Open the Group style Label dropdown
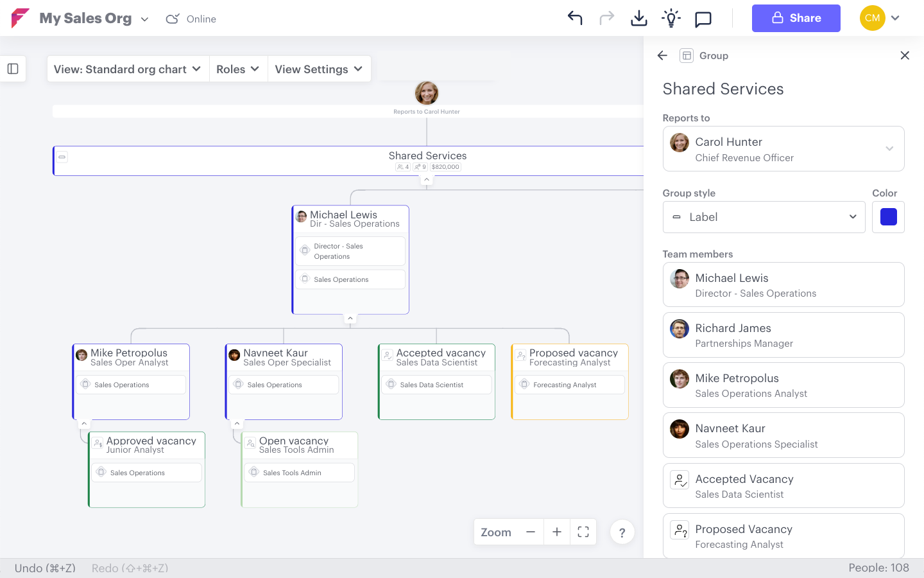 click(x=764, y=217)
